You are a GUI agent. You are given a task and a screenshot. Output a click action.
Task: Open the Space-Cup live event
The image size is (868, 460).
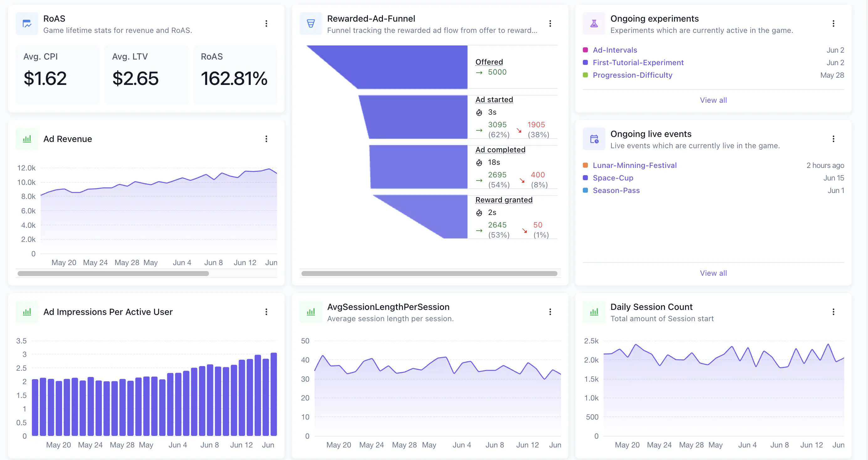click(613, 178)
